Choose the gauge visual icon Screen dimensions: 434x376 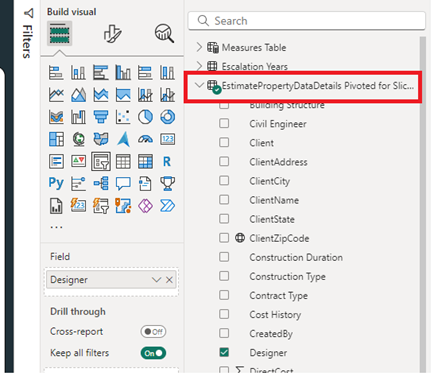point(145,139)
